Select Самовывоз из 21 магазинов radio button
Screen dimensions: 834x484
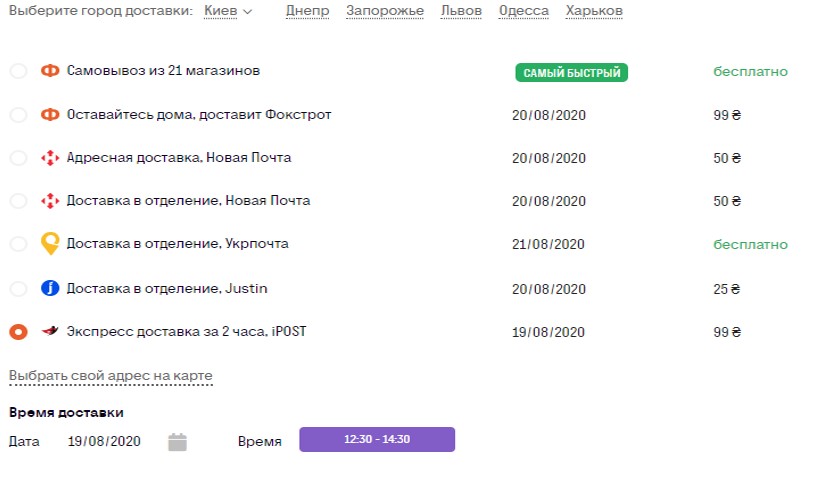[18, 71]
